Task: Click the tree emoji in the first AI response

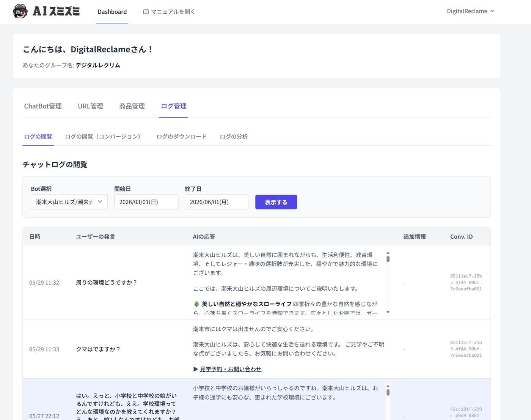Action: (196, 304)
